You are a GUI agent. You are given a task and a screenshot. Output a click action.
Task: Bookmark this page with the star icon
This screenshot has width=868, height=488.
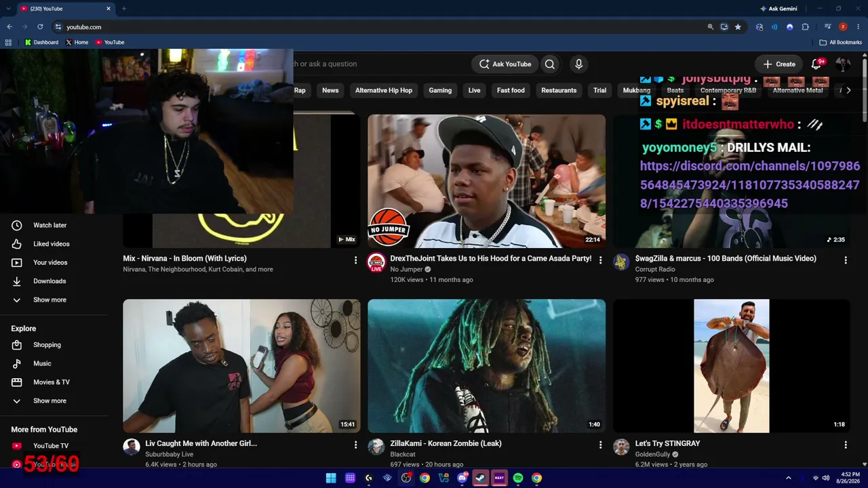click(x=738, y=27)
